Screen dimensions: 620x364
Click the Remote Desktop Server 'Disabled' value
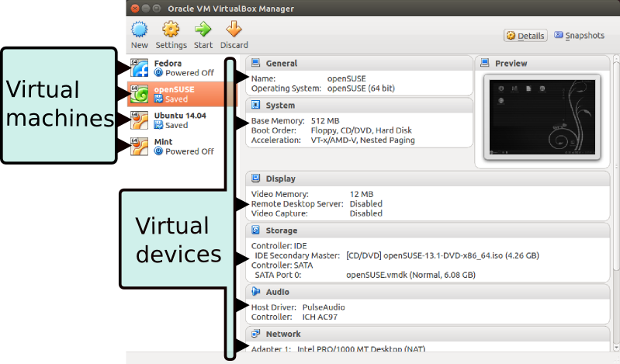coord(365,204)
